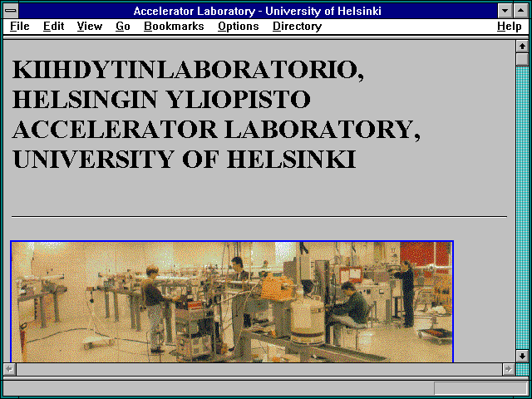This screenshot has height=399, width=532.
Task: Open the Edit menu
Action: [53, 27]
